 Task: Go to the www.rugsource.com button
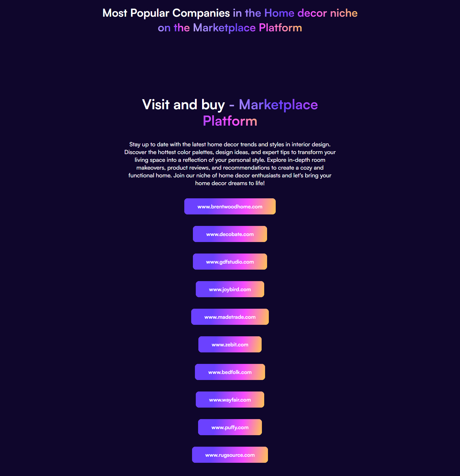[x=230, y=455]
